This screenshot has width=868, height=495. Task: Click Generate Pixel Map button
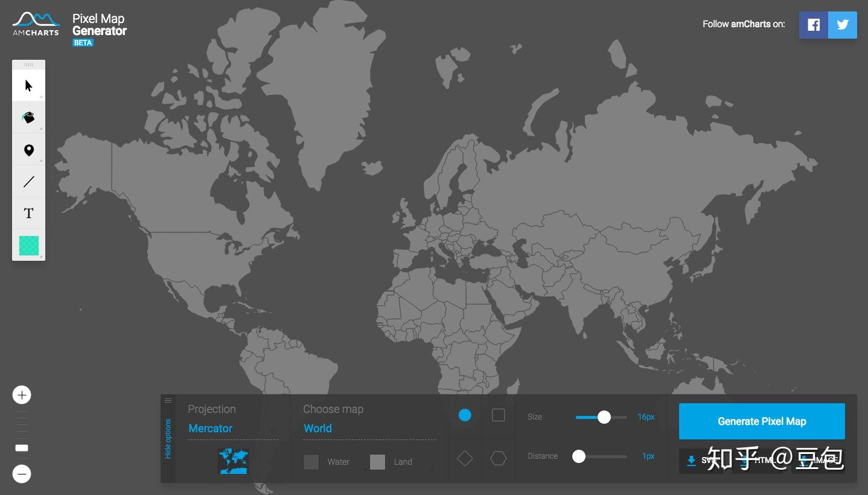[x=762, y=421]
